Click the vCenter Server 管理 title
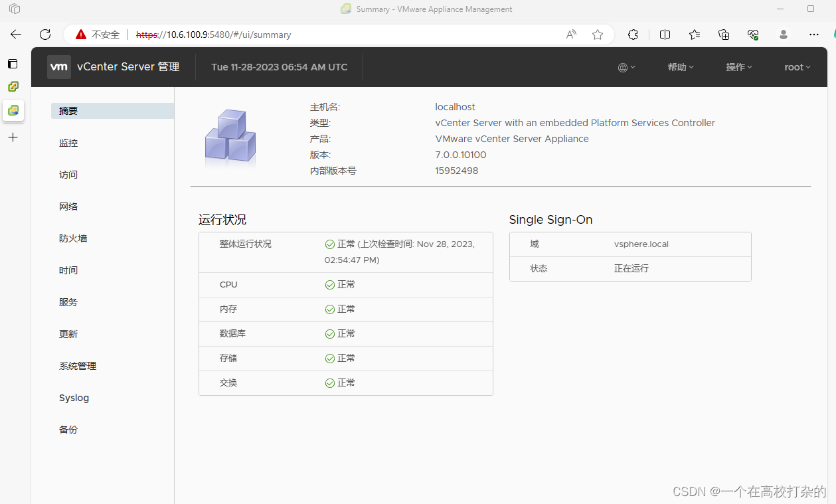The height and width of the screenshot is (504, 836). [x=128, y=67]
